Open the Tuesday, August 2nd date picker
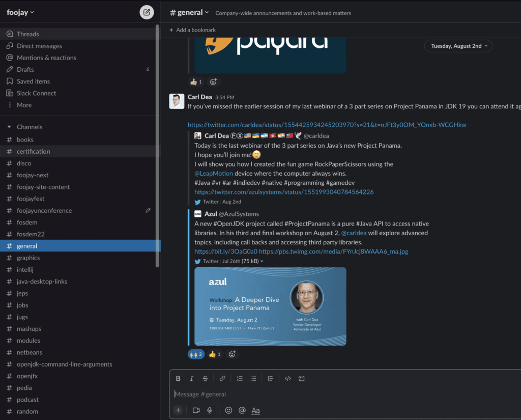Screen dimensions: 521x420 [x=458, y=46]
